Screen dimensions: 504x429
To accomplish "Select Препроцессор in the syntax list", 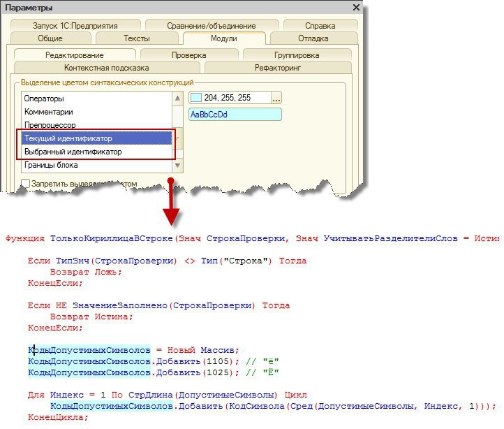I will pyautogui.click(x=97, y=125).
